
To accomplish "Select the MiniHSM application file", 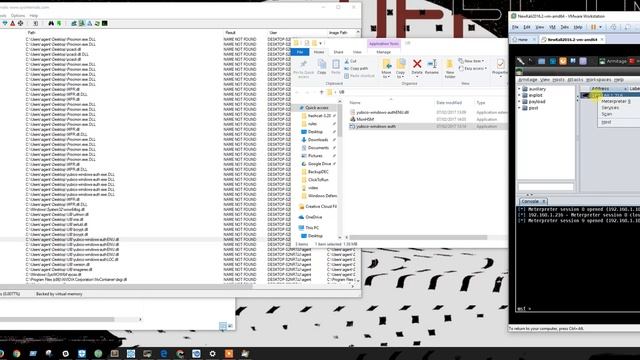I will (365, 119).
